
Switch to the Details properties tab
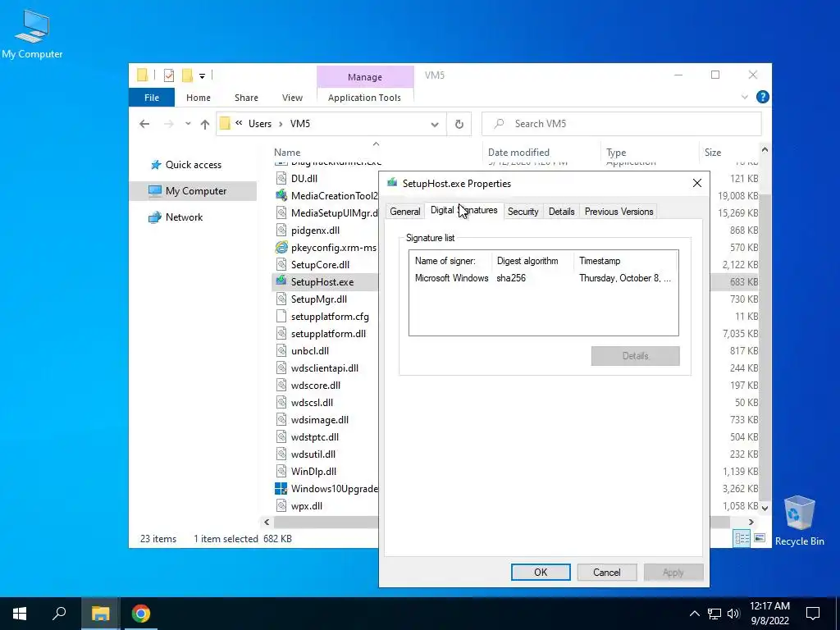click(x=561, y=212)
